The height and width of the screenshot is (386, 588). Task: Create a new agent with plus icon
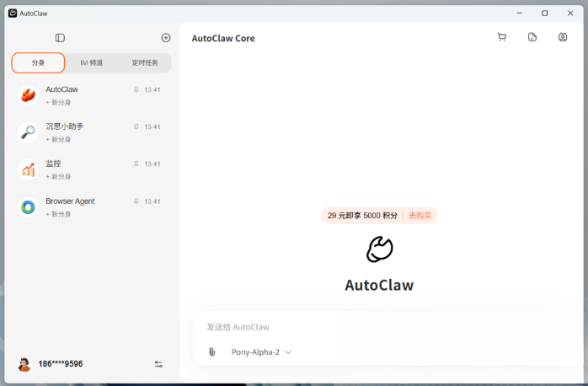(166, 38)
